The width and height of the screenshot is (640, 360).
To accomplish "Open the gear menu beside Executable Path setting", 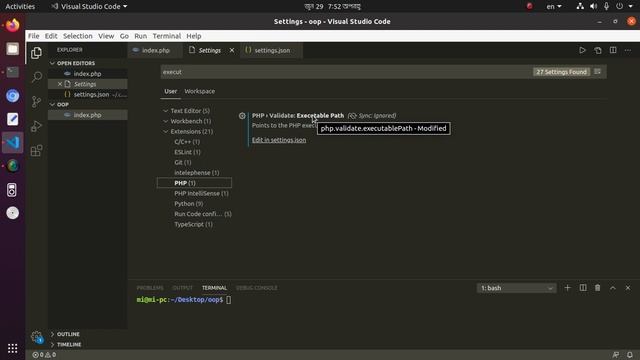I will (x=242, y=116).
